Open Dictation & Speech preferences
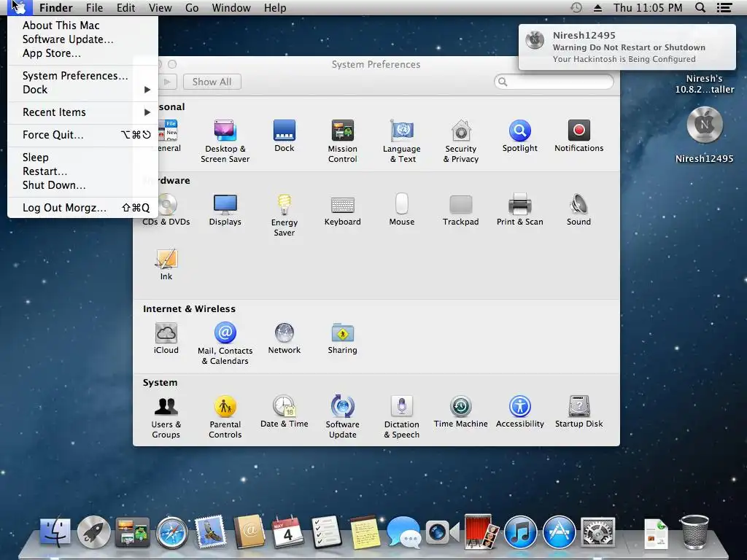 402,416
